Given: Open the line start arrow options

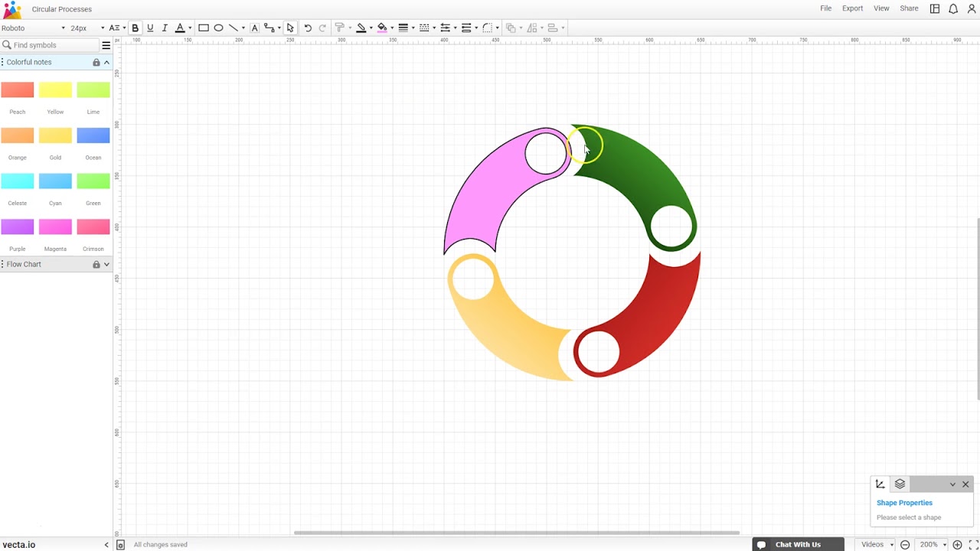Looking at the screenshot, I should pyautogui.click(x=445, y=28).
